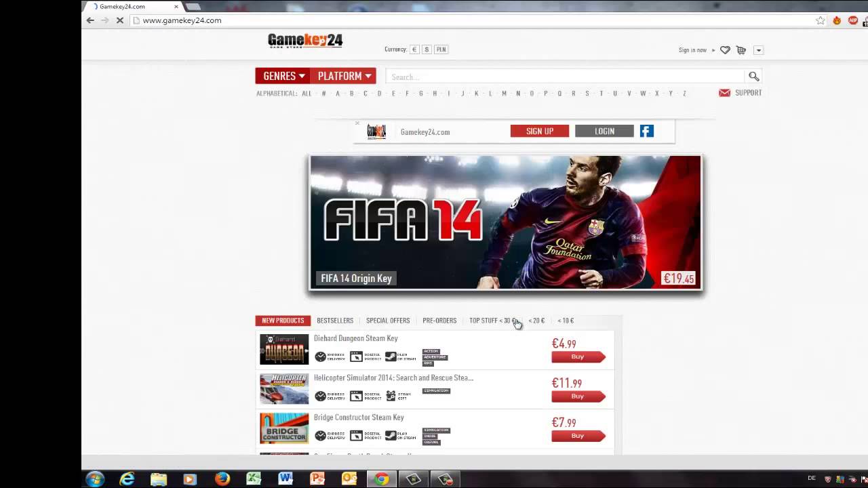Switch to the Special Offers tab
The image size is (868, 488).
click(388, 321)
